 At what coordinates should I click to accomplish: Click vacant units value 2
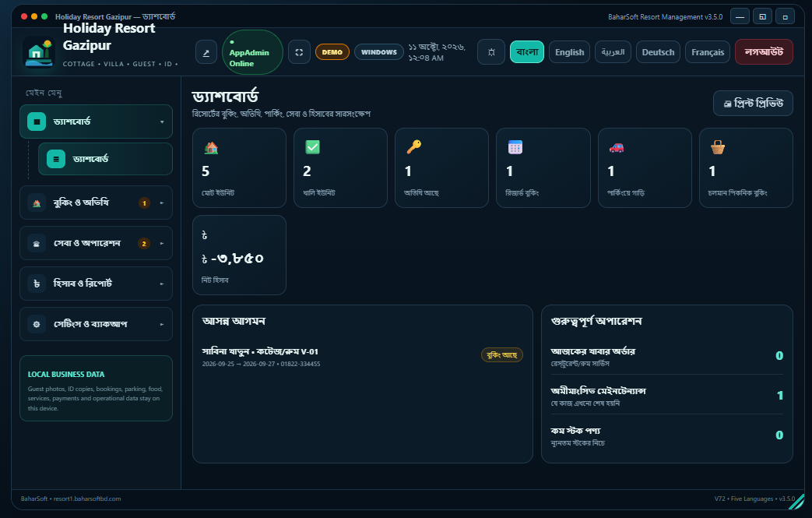pos(307,171)
